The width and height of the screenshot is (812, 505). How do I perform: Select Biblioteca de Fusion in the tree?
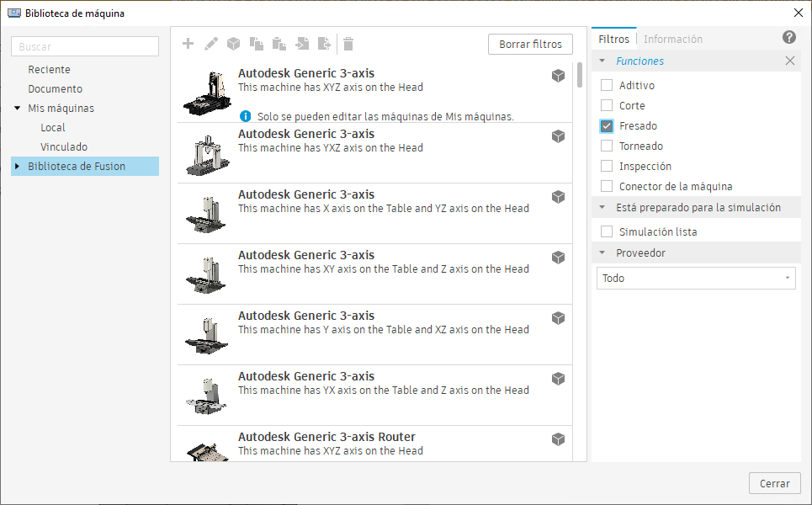point(77,166)
